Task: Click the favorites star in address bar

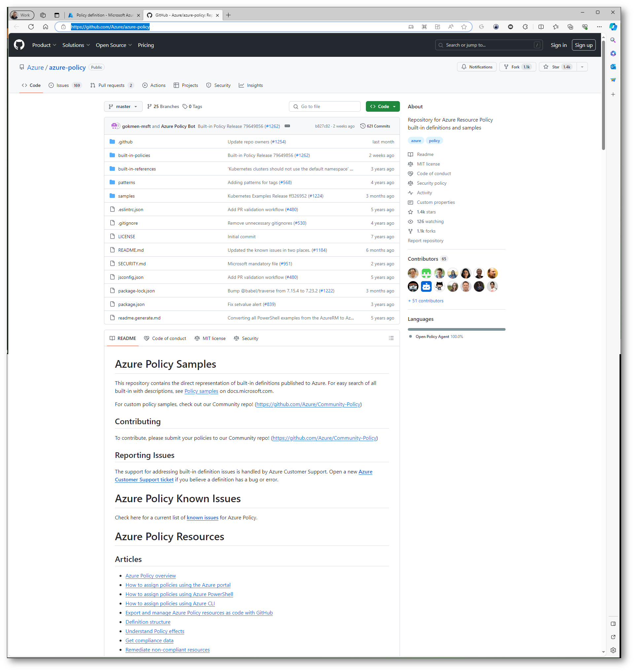Action: click(x=464, y=27)
